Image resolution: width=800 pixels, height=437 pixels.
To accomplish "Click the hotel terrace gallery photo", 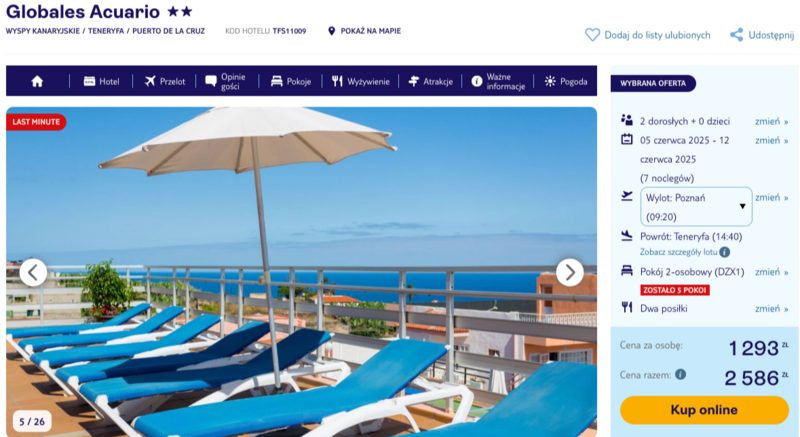I will 302,272.
